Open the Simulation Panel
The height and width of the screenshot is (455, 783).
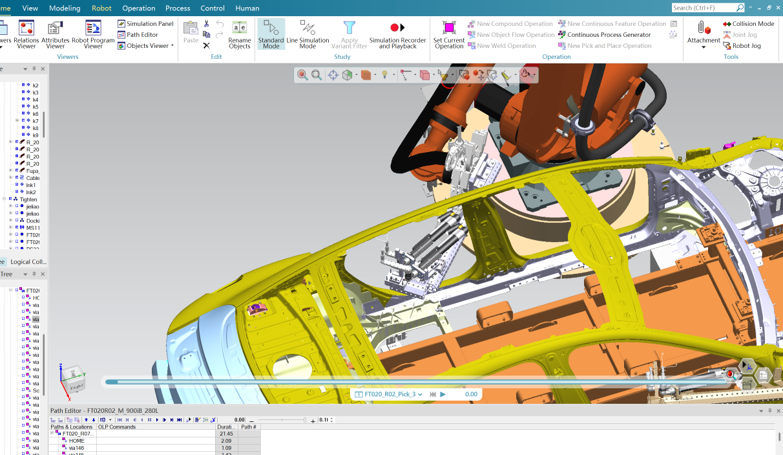click(146, 23)
